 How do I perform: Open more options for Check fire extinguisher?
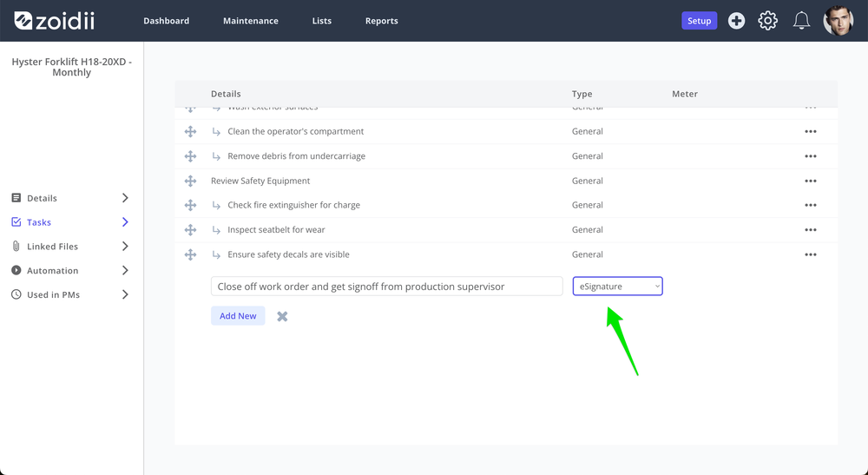(x=811, y=205)
